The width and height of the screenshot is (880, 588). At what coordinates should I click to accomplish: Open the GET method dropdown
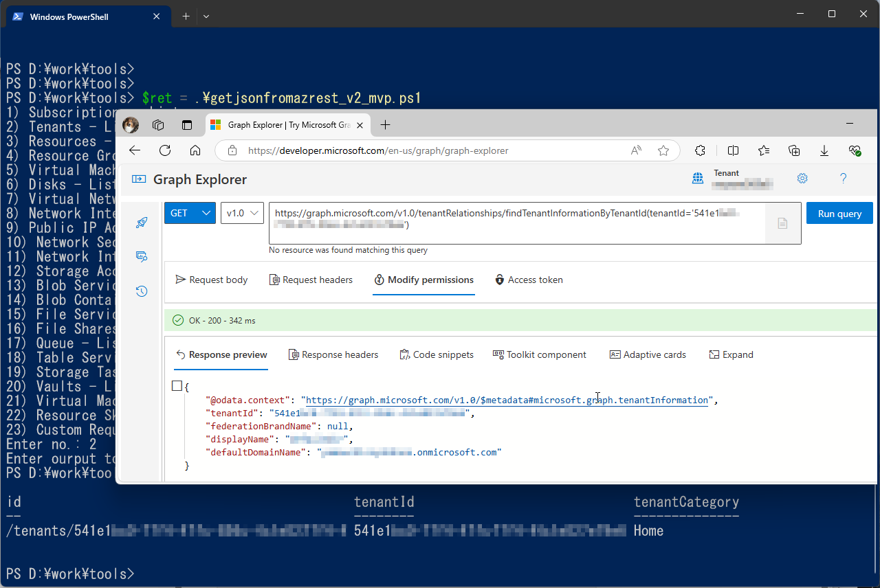pyautogui.click(x=190, y=213)
